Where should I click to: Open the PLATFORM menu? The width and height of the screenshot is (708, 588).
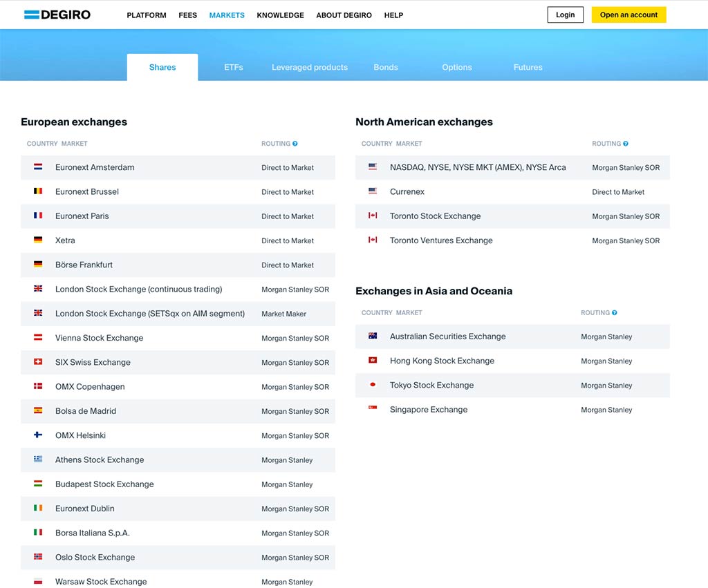[x=147, y=15]
